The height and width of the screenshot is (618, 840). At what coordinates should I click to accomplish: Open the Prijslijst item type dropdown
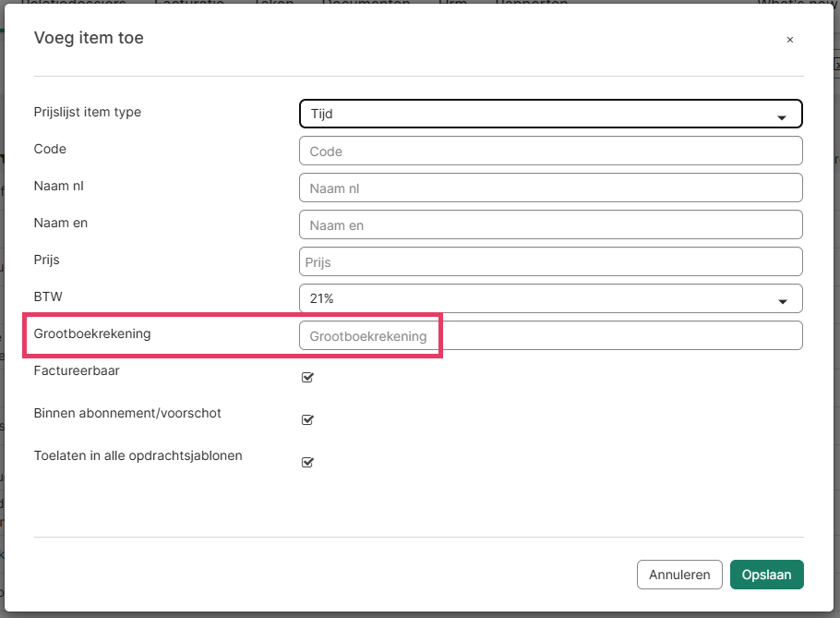pos(550,114)
